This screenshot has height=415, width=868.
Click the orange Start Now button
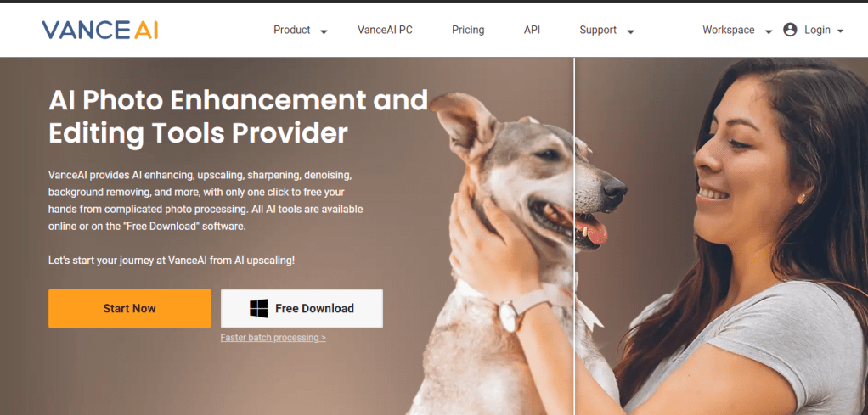coord(130,308)
